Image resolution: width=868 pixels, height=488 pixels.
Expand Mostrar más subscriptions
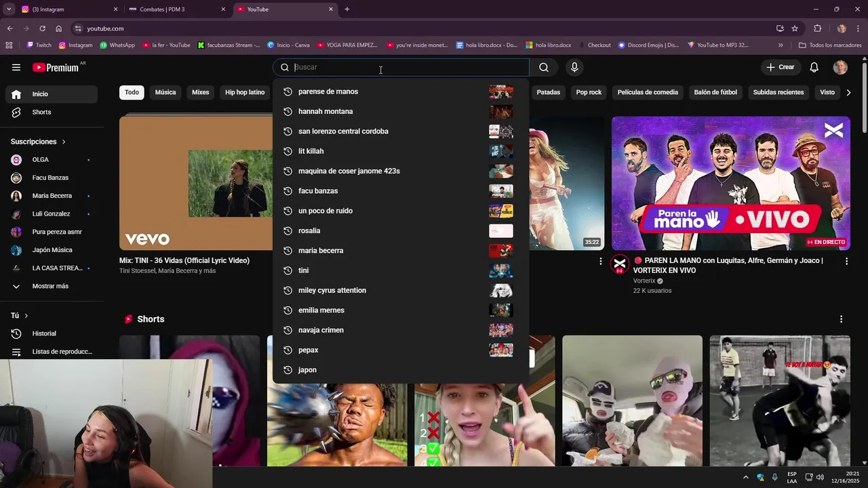click(x=52, y=286)
